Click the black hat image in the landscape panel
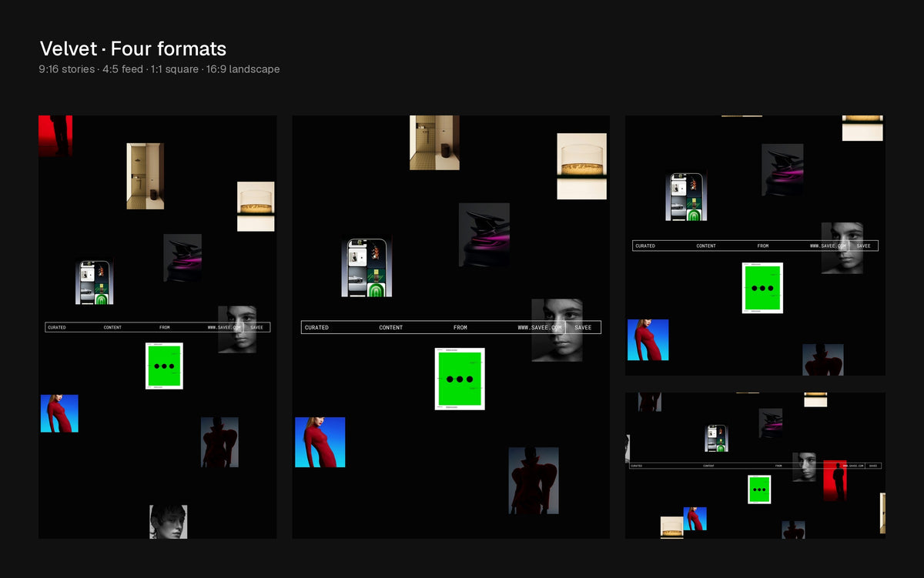924x578 pixels. pos(771,423)
